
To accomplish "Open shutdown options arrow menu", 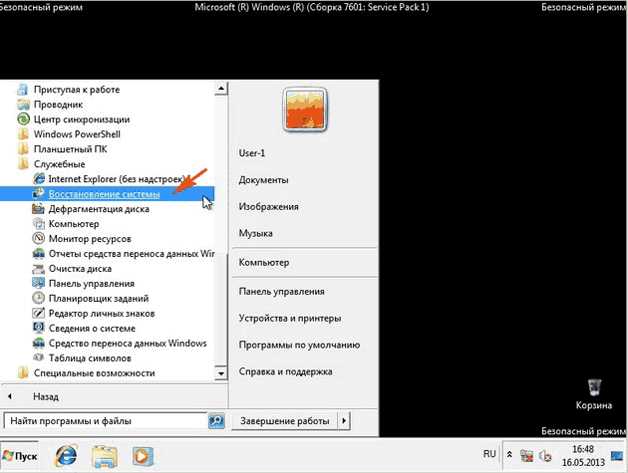I will [x=344, y=421].
